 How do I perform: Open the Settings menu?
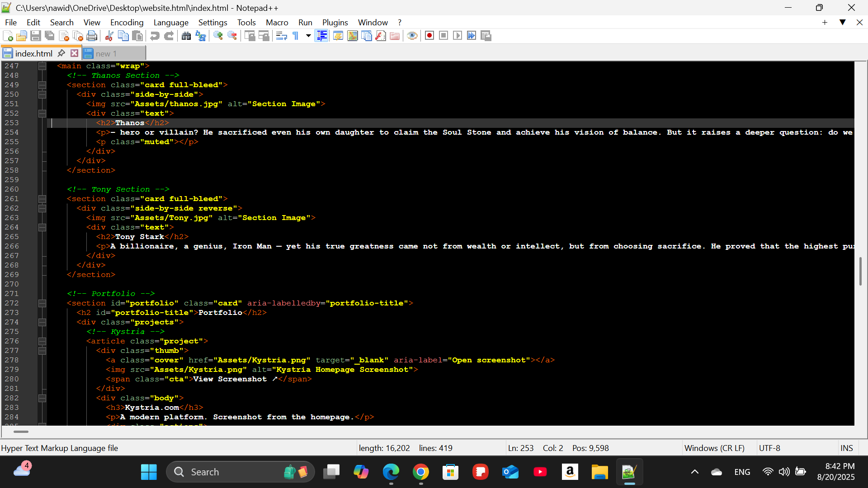click(x=212, y=22)
